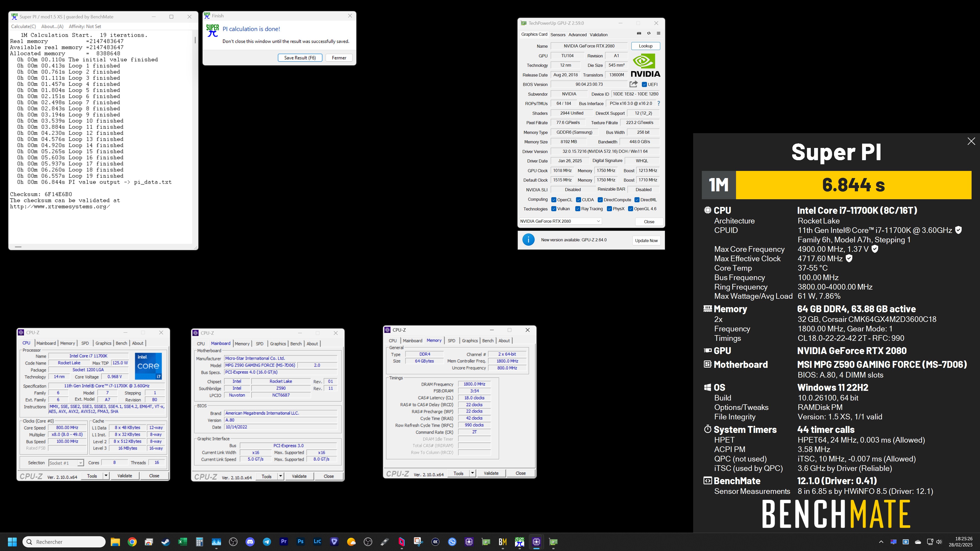Click Save Result (F6) button
The image size is (980, 551).
300,58
